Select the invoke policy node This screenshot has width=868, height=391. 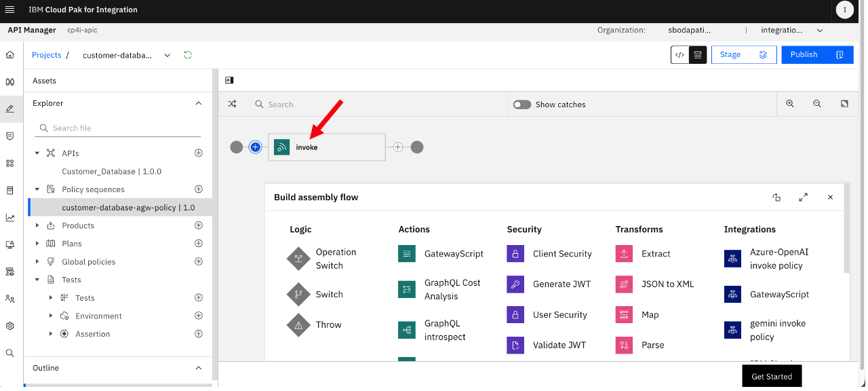click(327, 147)
